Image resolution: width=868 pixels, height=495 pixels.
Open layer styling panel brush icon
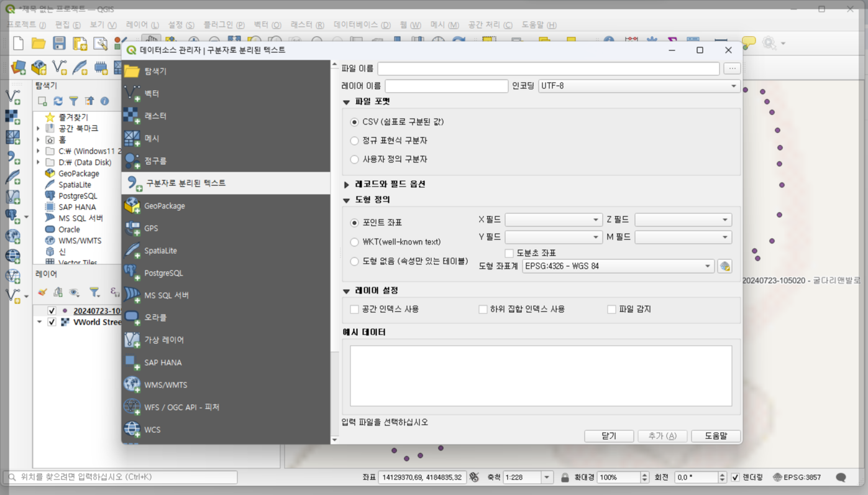[x=42, y=292]
